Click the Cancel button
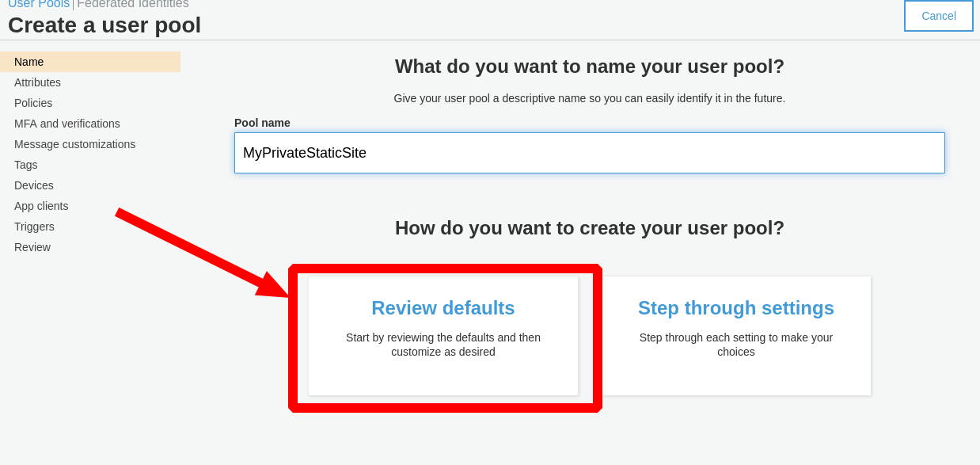 pyautogui.click(x=939, y=16)
